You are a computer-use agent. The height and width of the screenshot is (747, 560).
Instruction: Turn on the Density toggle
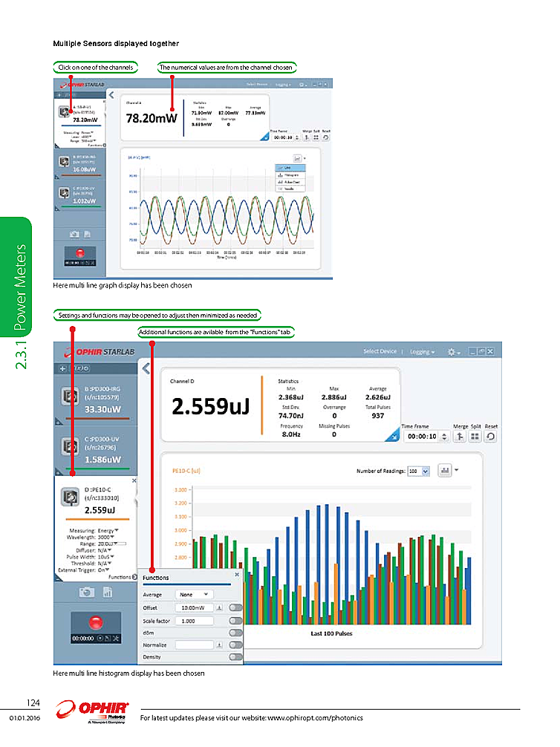235,657
